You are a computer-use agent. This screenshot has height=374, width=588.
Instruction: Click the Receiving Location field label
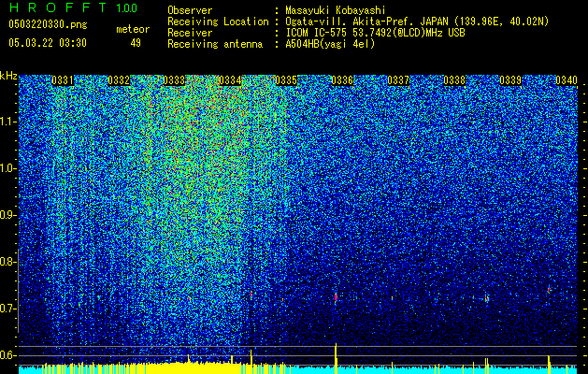pos(218,22)
